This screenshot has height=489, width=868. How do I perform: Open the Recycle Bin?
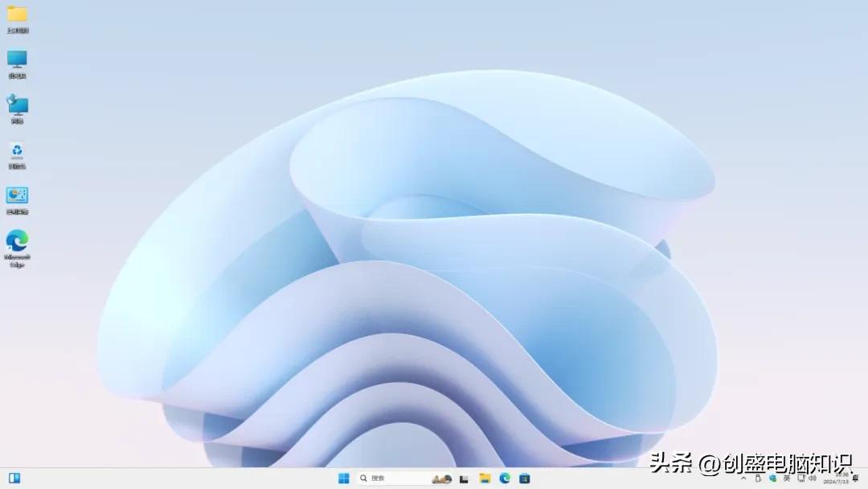coord(18,153)
